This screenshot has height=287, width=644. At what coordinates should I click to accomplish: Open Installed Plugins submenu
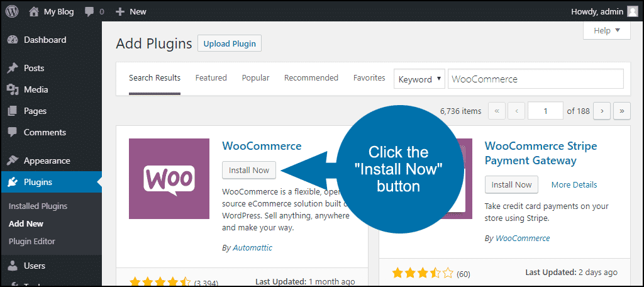38,206
